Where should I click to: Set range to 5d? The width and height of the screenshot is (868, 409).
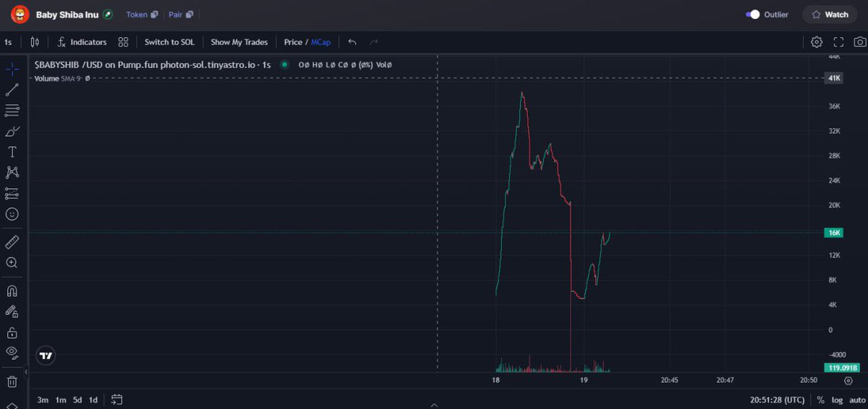coord(77,400)
